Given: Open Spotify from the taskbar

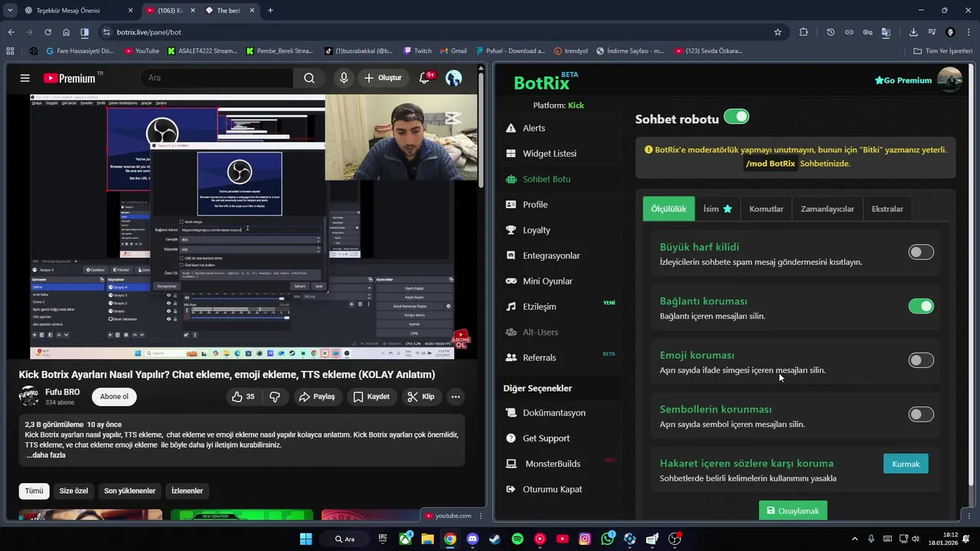Looking at the screenshot, I should 518,539.
